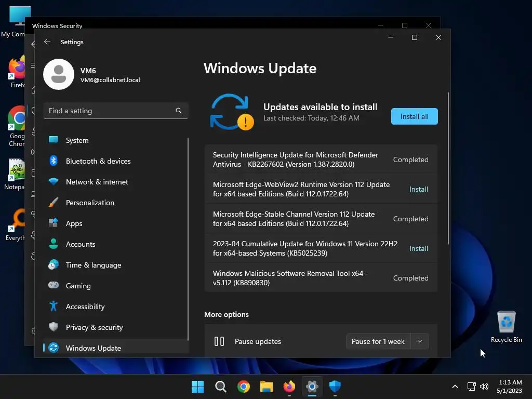Click the Pause for 1 week button

378,341
